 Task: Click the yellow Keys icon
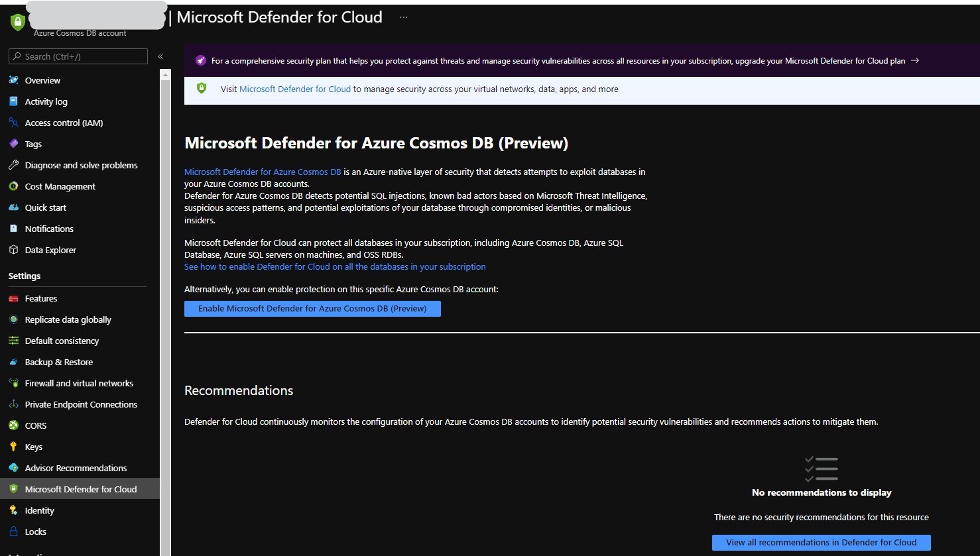13,447
